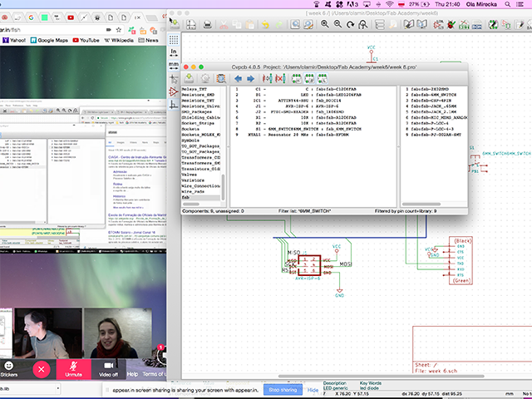Select component row 3 ATTINY44-SSU
This screenshot has width=532, height=399.
coord(313,101)
